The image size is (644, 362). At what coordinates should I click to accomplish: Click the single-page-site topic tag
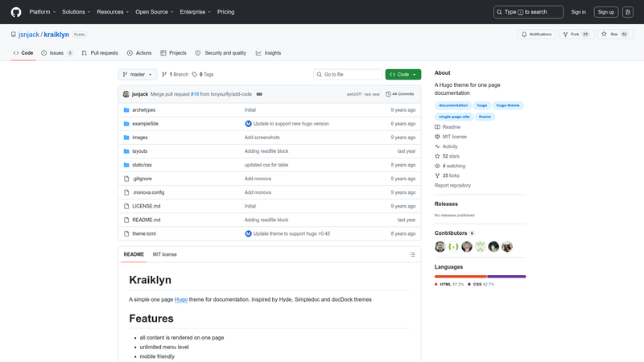[x=454, y=117]
